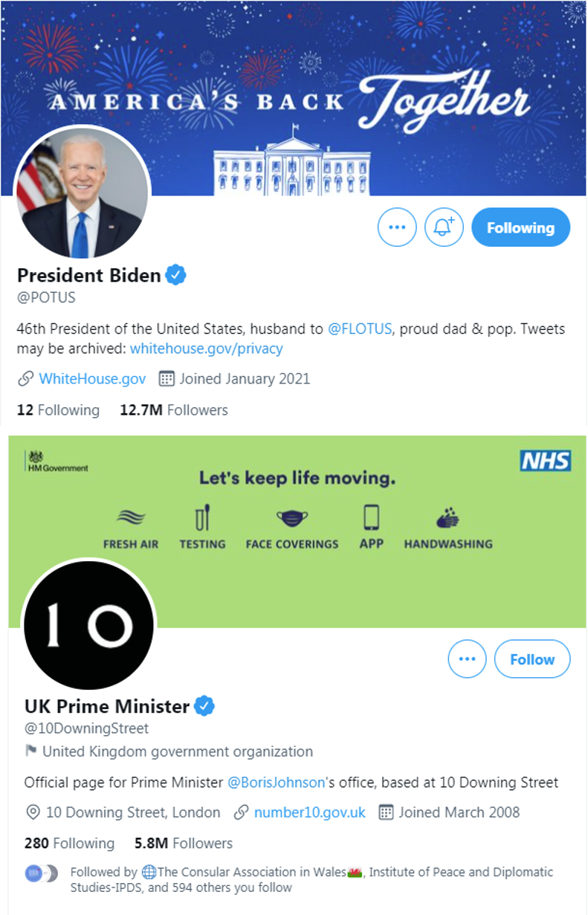Open the @BorisJohnson mention link

tap(276, 782)
